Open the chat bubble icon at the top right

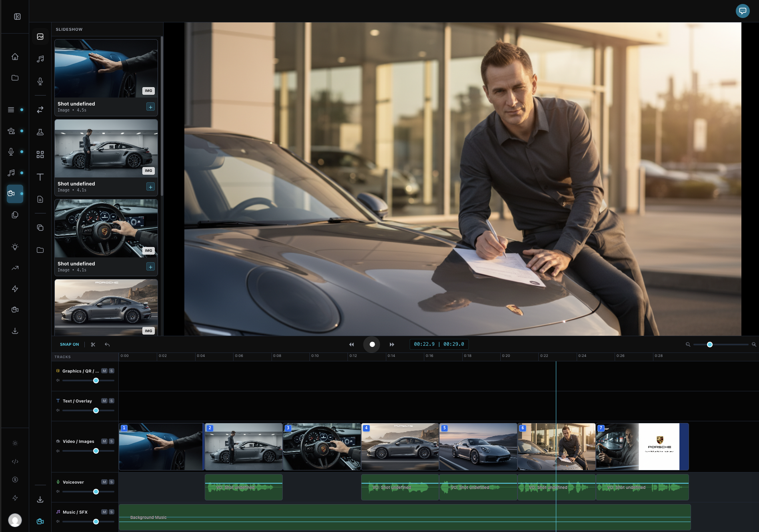coord(743,11)
